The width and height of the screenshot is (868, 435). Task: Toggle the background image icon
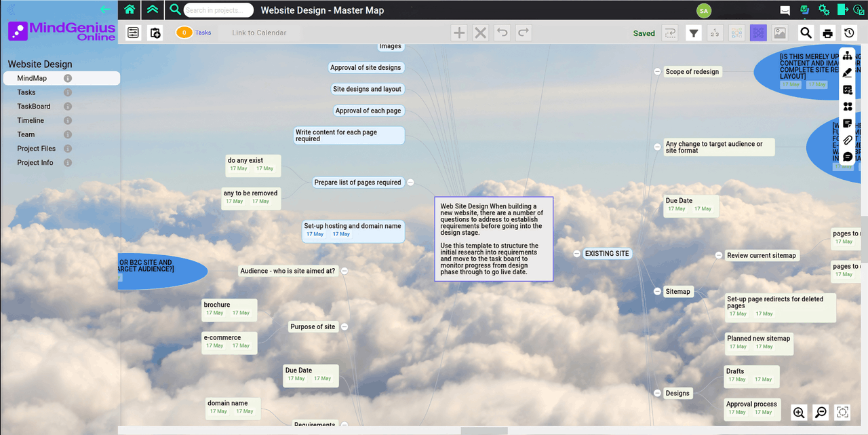[780, 33]
